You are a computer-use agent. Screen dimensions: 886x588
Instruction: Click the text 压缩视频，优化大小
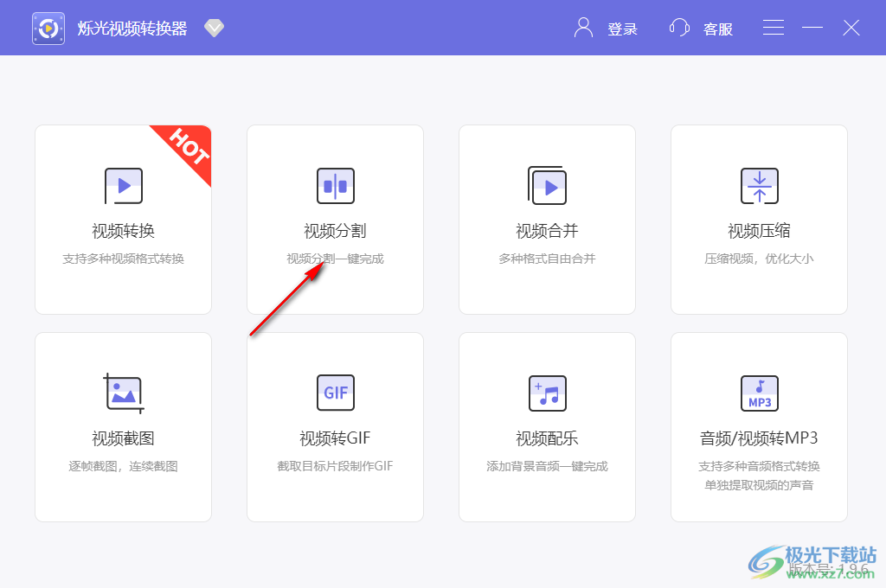(759, 259)
